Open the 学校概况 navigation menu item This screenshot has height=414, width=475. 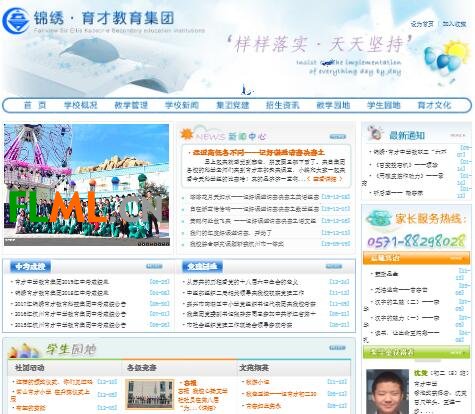tap(81, 105)
